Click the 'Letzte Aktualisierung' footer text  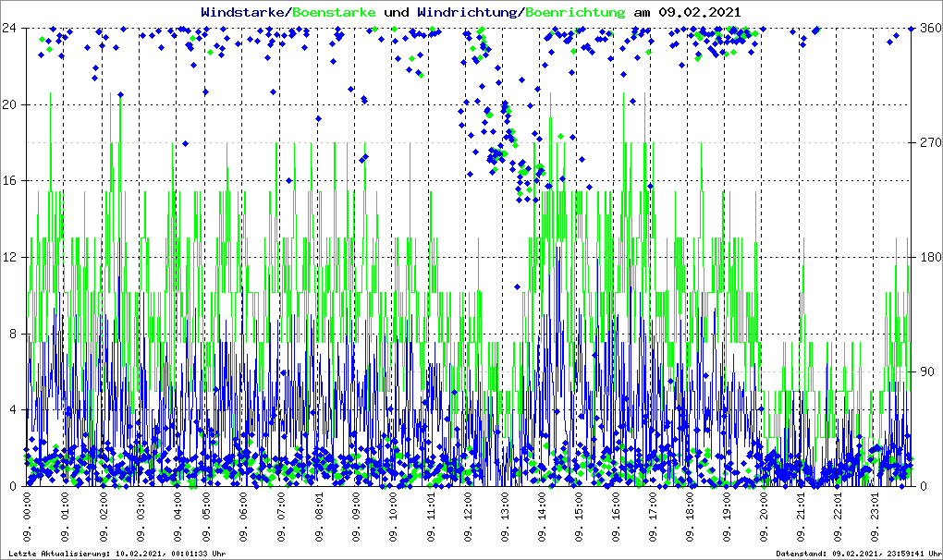[117, 554]
